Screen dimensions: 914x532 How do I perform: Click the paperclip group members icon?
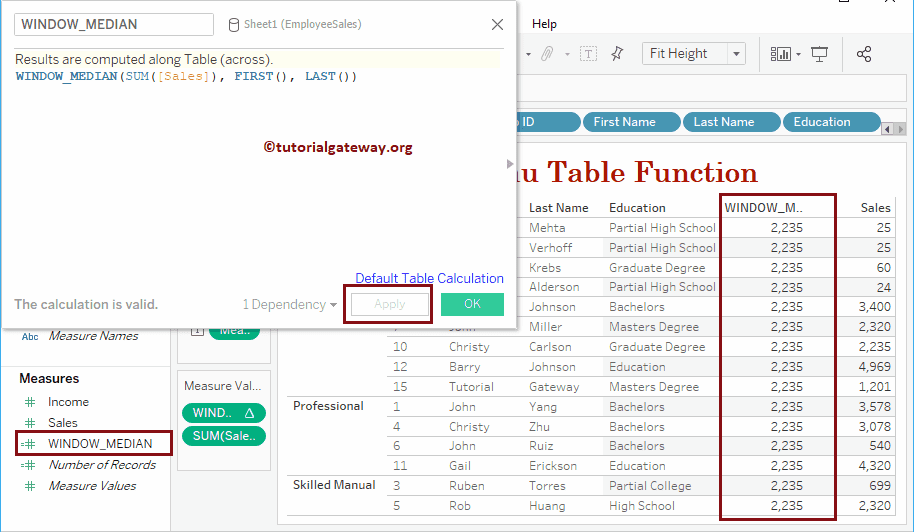(547, 54)
